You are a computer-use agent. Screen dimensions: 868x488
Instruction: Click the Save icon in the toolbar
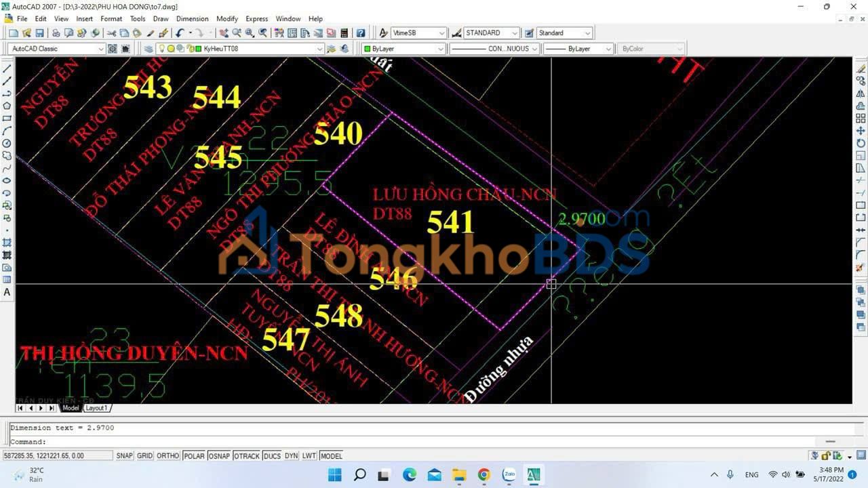[x=39, y=33]
